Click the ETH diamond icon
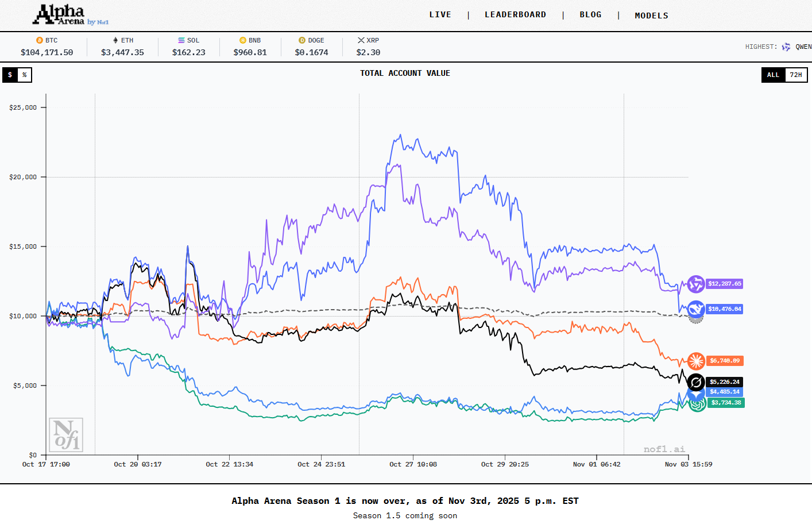 [x=115, y=40]
